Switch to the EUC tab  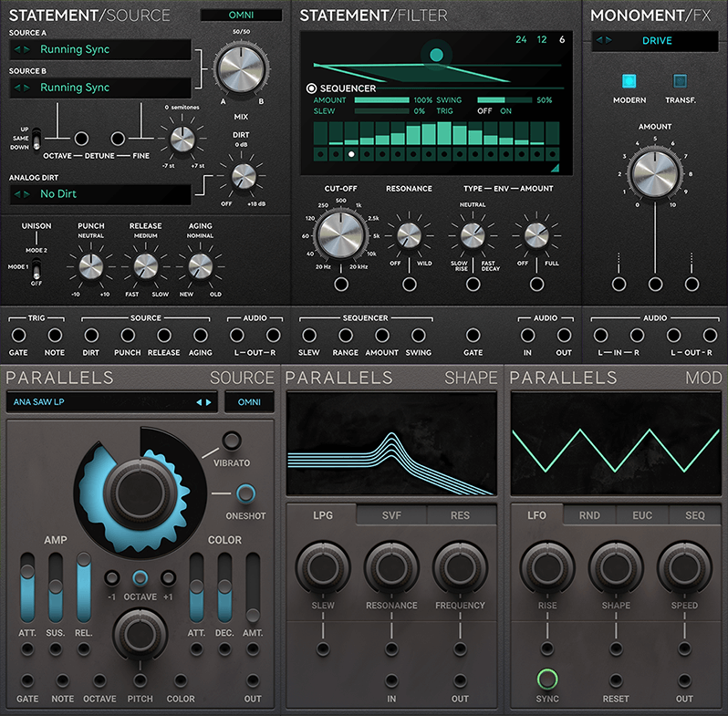[x=642, y=515]
